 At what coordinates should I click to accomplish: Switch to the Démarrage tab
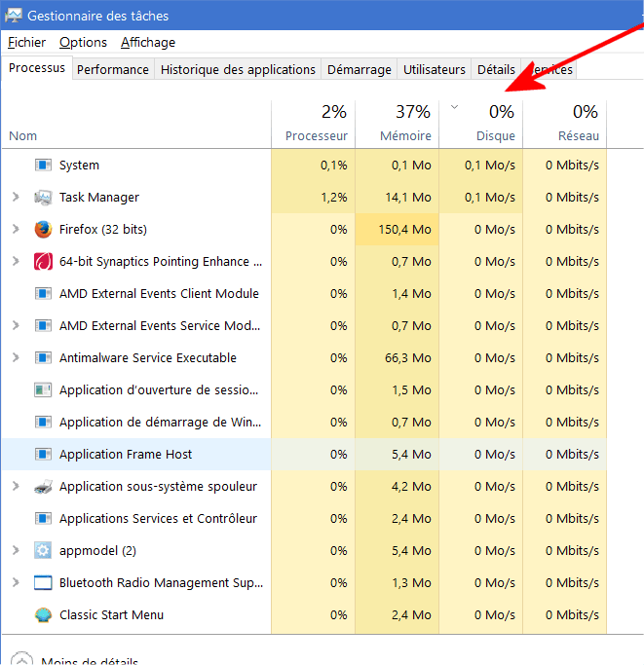point(360,69)
